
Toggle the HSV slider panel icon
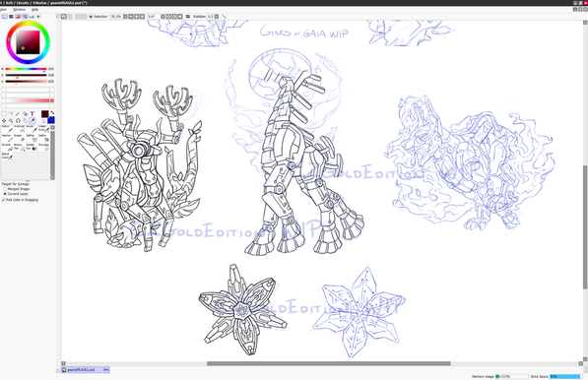(18, 17)
